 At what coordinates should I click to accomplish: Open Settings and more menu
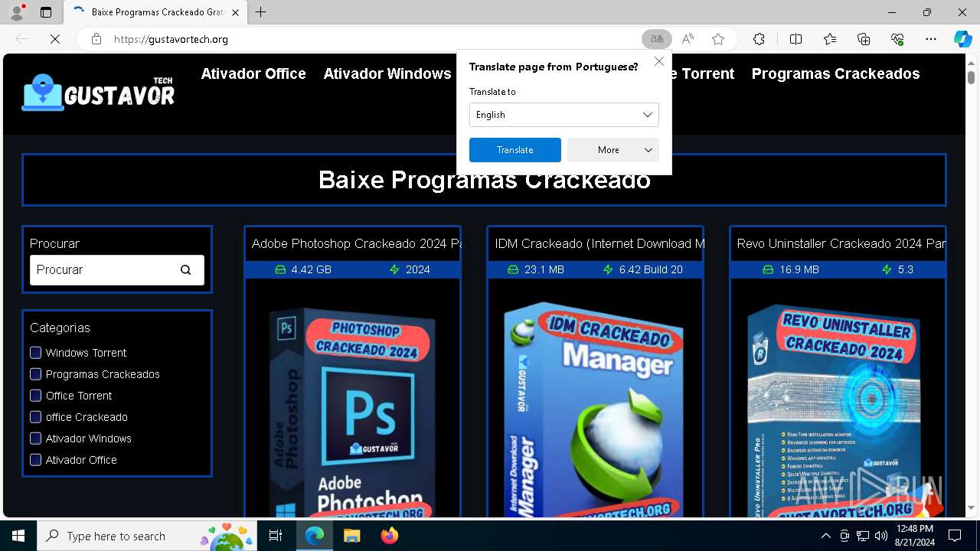[931, 39]
